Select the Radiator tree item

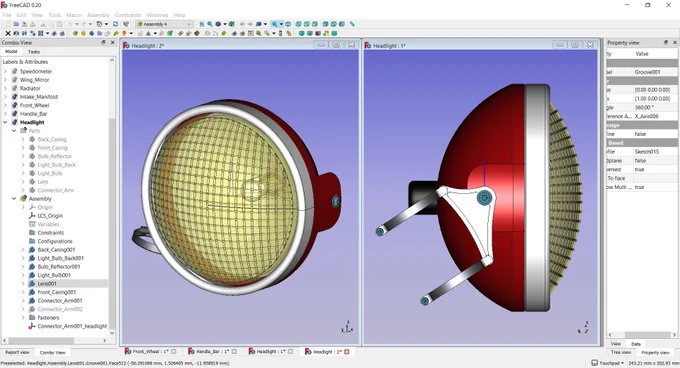[x=30, y=88]
